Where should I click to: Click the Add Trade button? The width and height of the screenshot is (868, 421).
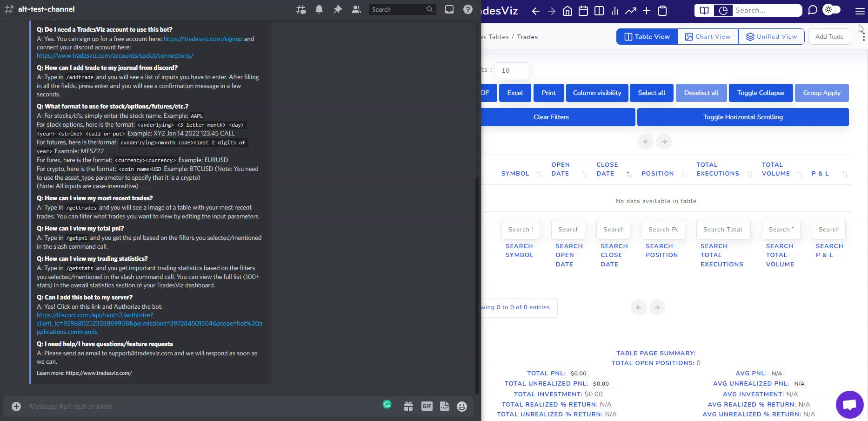click(829, 37)
